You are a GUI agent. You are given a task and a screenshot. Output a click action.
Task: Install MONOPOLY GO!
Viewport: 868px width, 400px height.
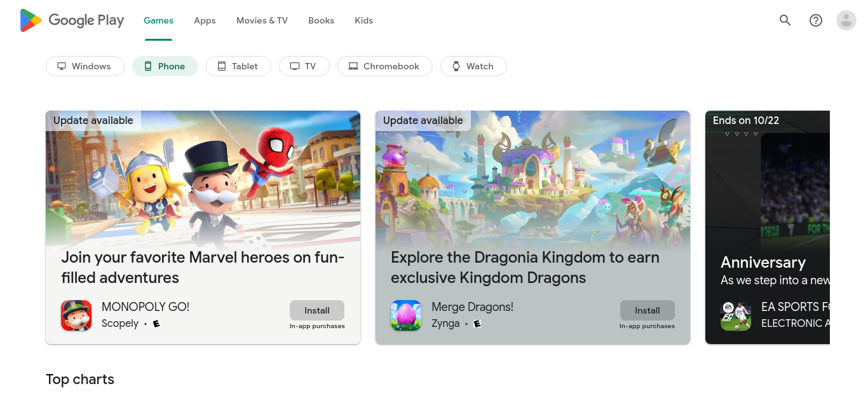pos(317,310)
